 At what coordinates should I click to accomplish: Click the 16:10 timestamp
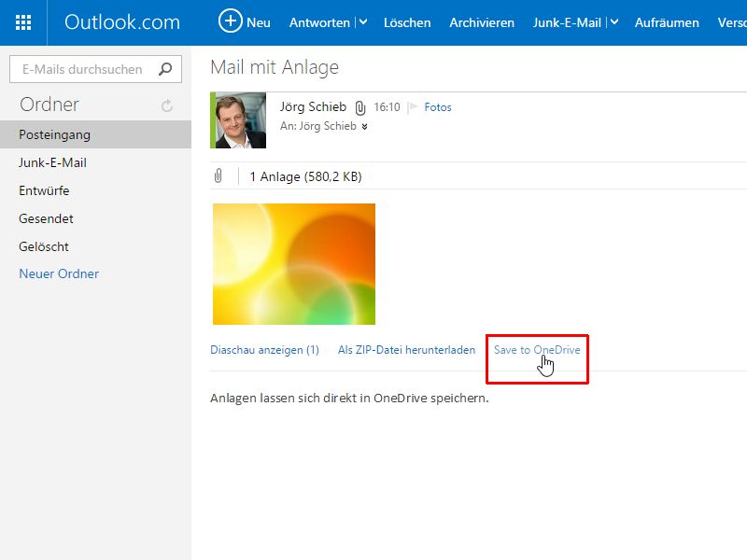tap(387, 107)
